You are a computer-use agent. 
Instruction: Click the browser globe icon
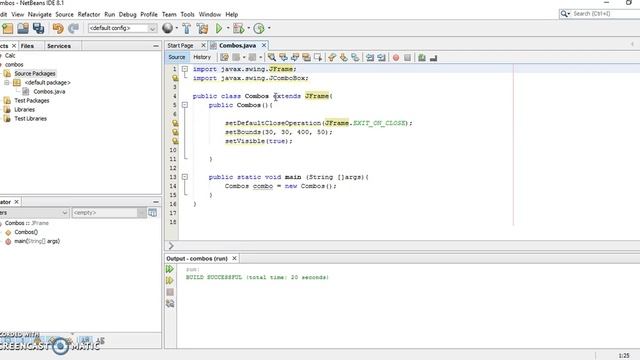point(167,28)
